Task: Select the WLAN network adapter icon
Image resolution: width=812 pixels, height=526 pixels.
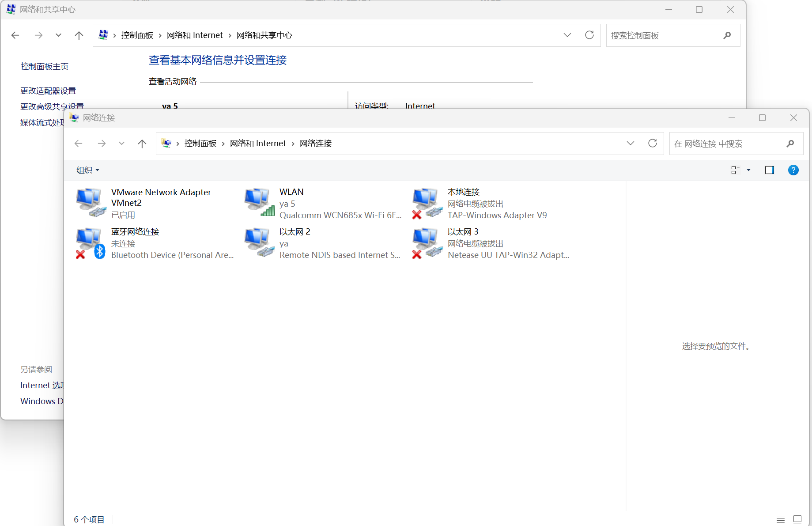Action: [259, 202]
